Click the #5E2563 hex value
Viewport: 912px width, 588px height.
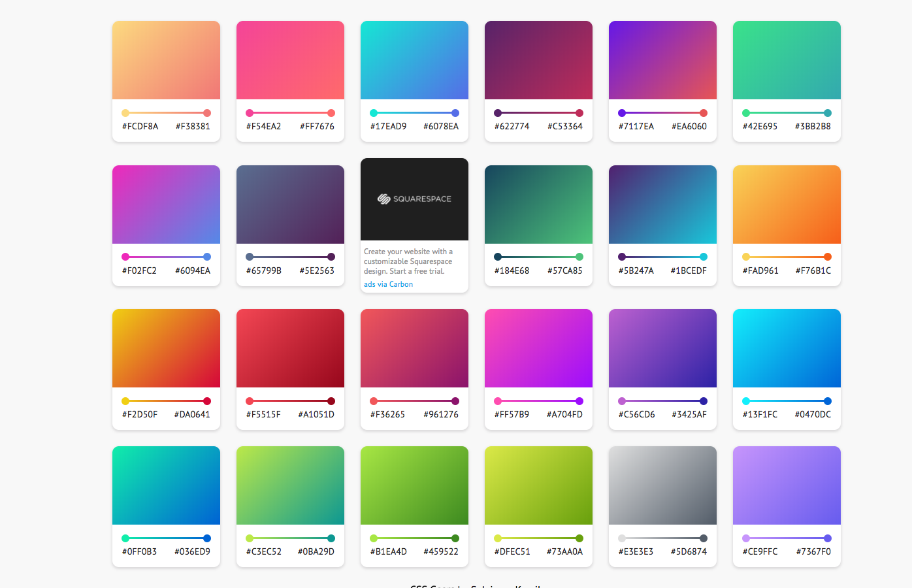[x=317, y=270]
